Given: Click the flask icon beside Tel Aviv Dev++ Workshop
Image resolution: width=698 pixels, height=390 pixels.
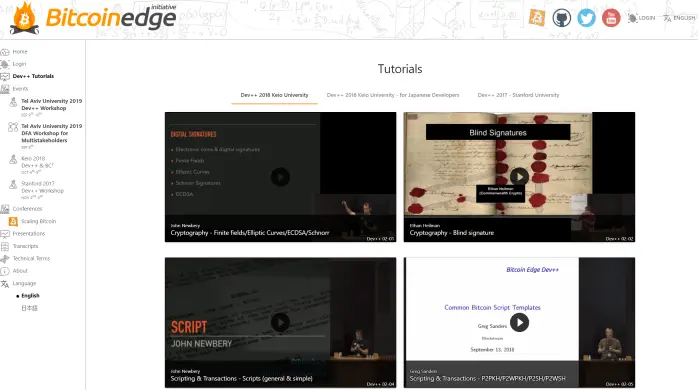Looking at the screenshot, I should 13,103.
